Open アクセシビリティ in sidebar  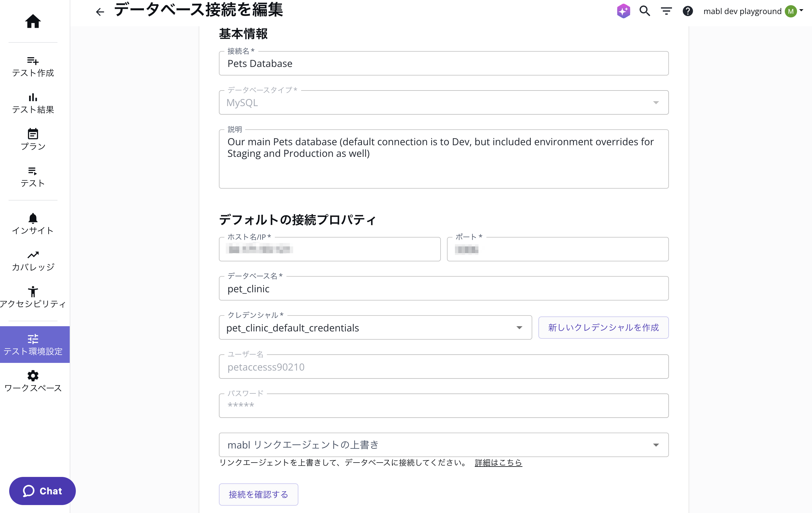tap(33, 297)
